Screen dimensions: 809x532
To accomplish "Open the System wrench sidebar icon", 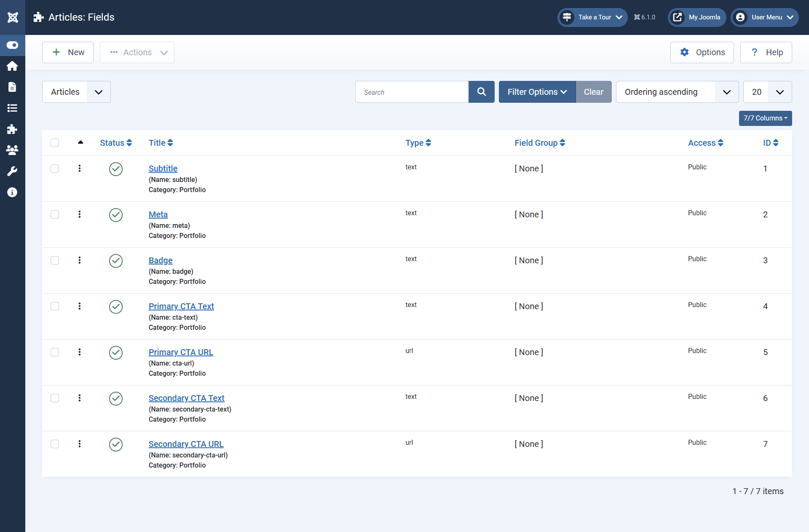I will click(x=12, y=171).
